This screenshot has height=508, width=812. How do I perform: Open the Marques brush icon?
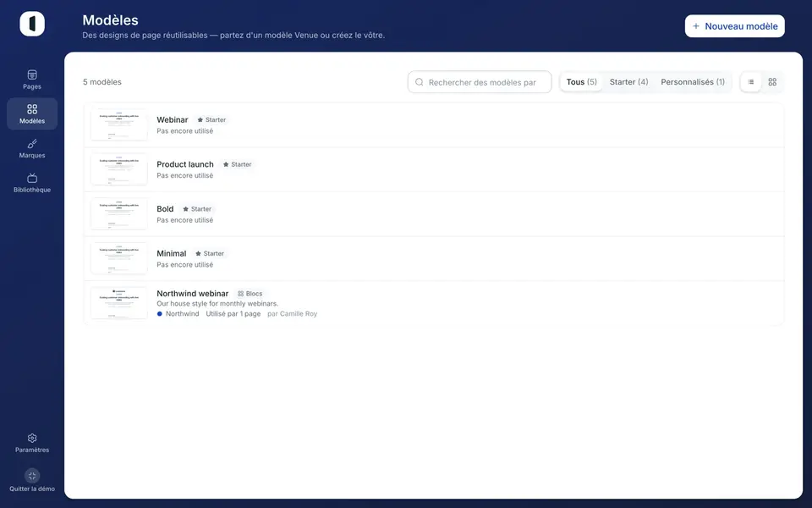[x=32, y=144]
